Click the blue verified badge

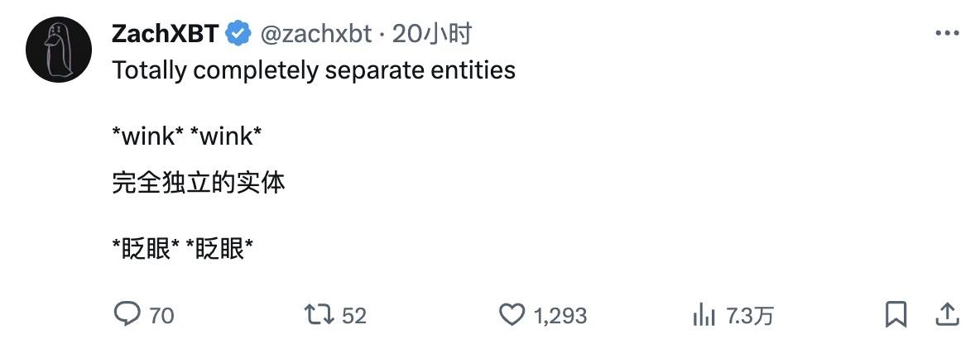click(x=238, y=34)
